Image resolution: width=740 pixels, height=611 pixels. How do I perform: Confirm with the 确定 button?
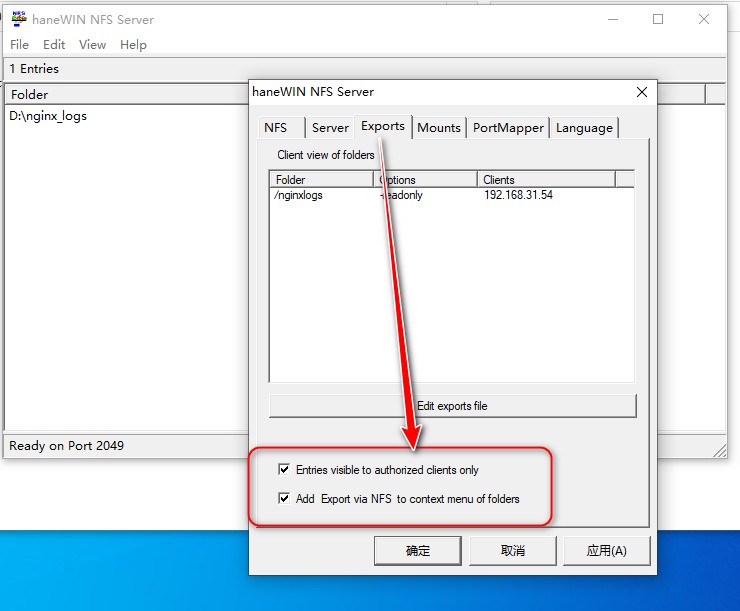tap(418, 551)
